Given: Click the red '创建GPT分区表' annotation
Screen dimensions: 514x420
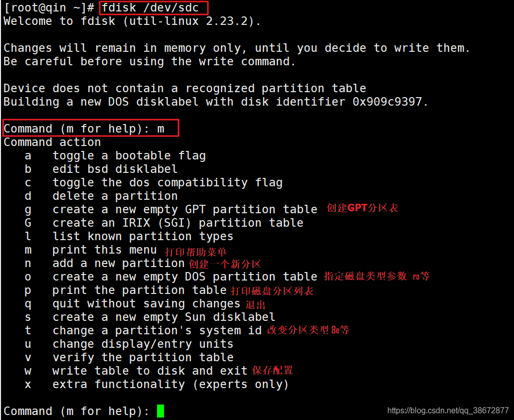Looking at the screenshot, I should (x=362, y=208).
